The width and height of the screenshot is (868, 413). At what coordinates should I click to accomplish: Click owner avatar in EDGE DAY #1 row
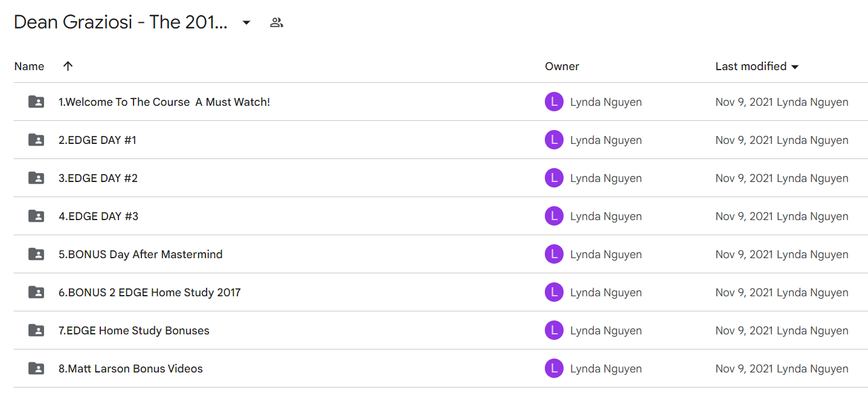coord(554,140)
